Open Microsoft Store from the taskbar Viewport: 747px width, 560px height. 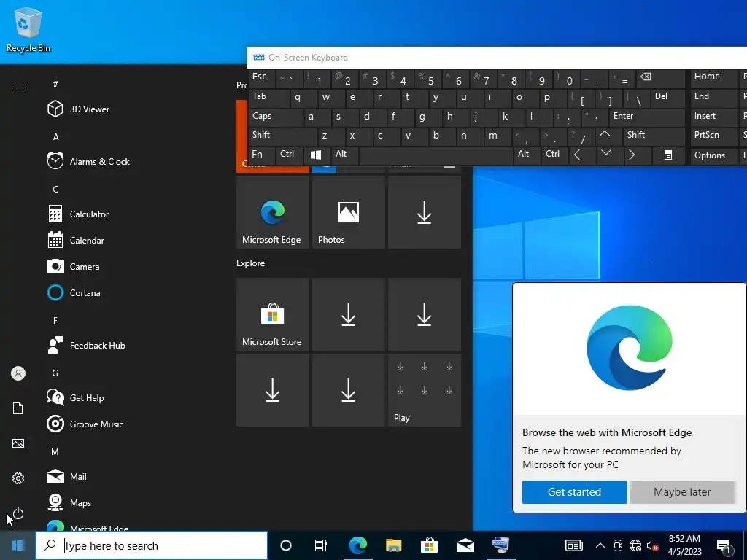point(429,545)
